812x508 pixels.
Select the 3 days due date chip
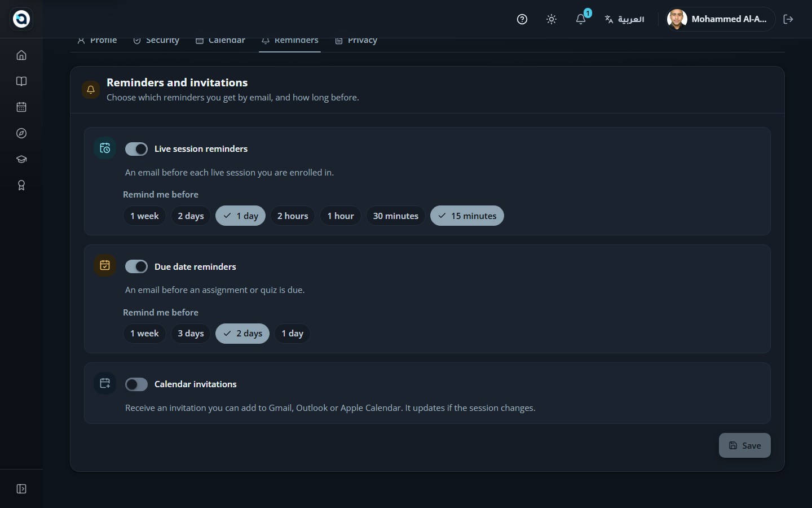pyautogui.click(x=191, y=334)
